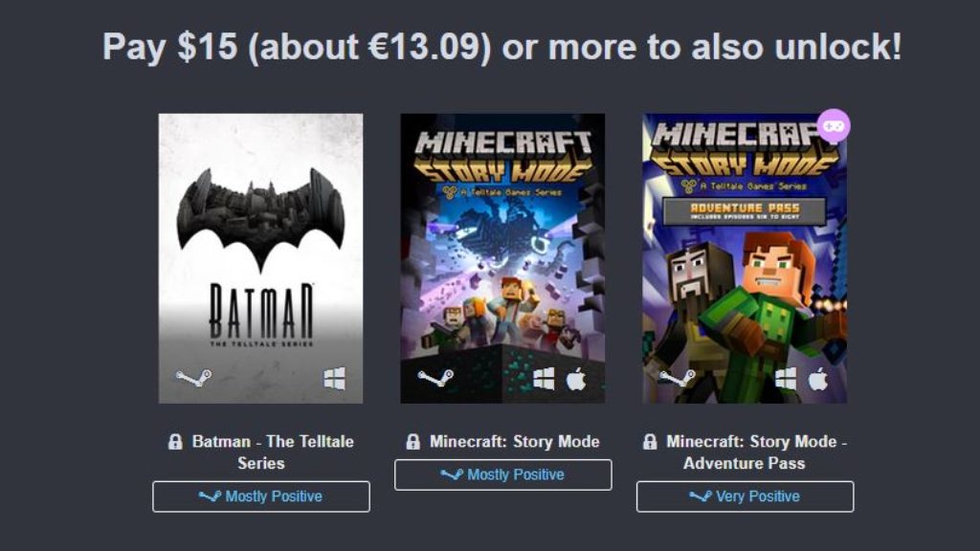Click Apple icon on Adventure Pass cover

point(817,379)
